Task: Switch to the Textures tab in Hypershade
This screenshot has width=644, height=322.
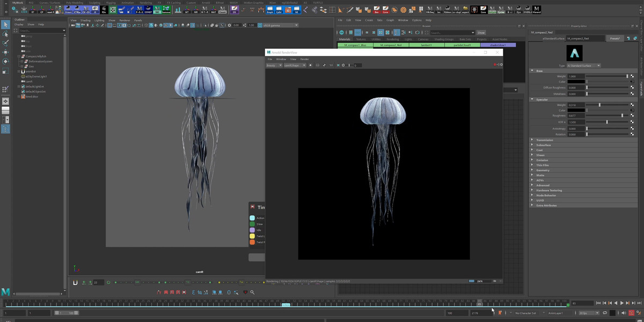Action: 361,39
